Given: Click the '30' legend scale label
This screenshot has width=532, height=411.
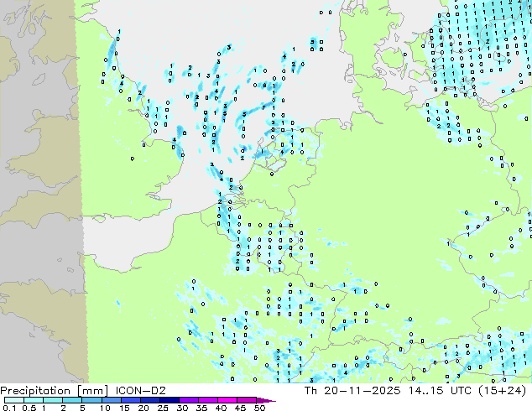Looking at the screenshot, I should pyautogui.click(x=182, y=408).
